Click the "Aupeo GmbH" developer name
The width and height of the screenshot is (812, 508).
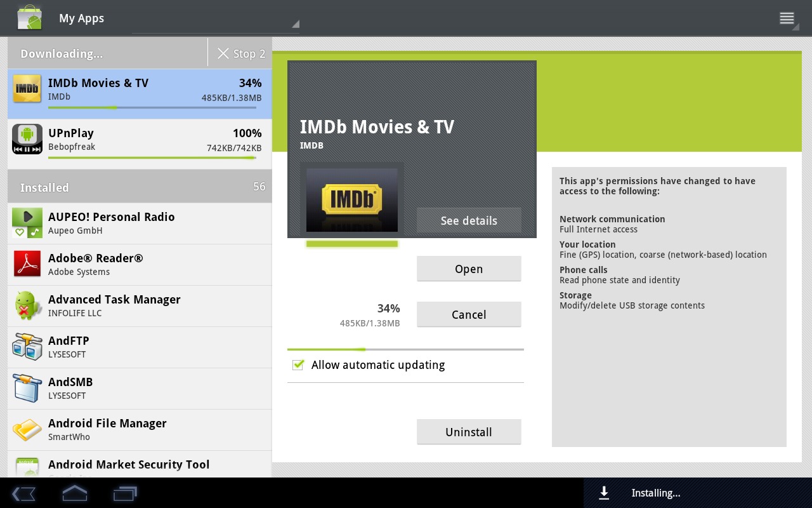[x=75, y=231]
